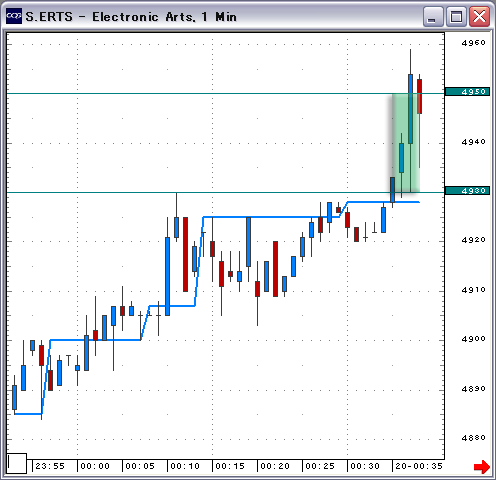The width and height of the screenshot is (496, 480).
Task: Minimize the Electronic Arts chart window
Action: pos(433,17)
